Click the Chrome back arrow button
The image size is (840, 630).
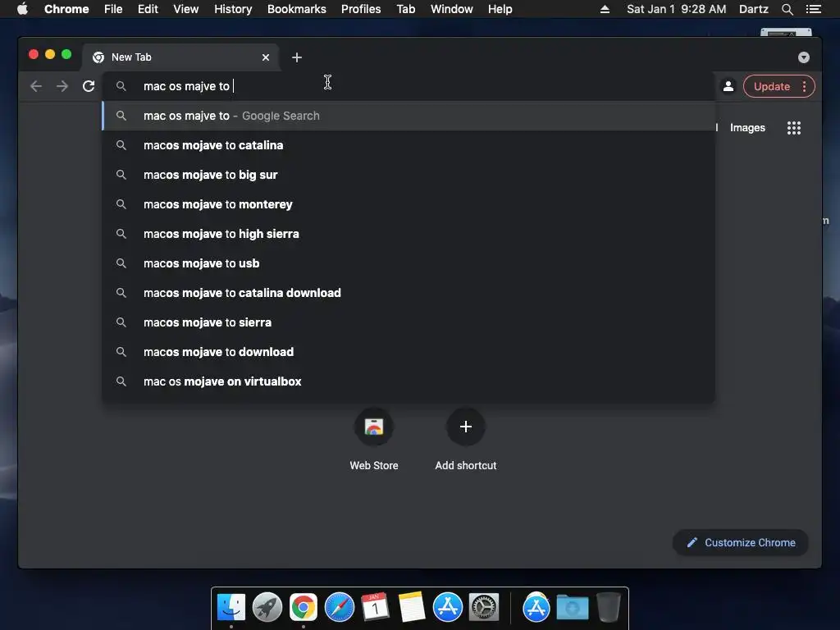pos(36,86)
